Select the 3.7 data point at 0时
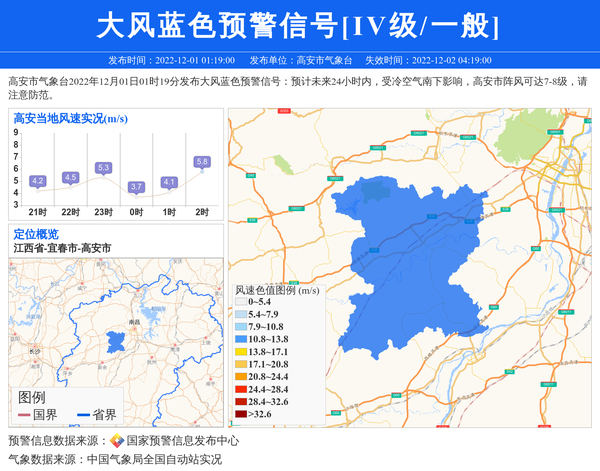The height and width of the screenshot is (471, 600). click(137, 187)
